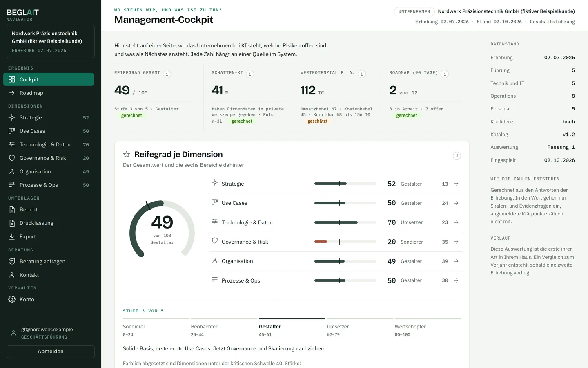The width and height of the screenshot is (588, 368).
Task: Follow the arrow on Technologie & Daten row
Action: pos(456,222)
